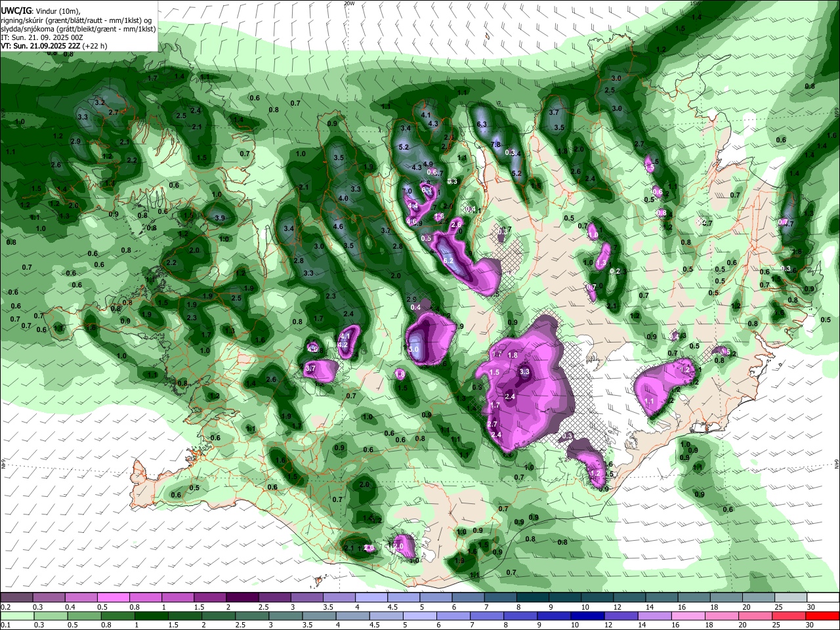
Task: Click the red 30 mm rain legend swatch
Action: point(823,615)
